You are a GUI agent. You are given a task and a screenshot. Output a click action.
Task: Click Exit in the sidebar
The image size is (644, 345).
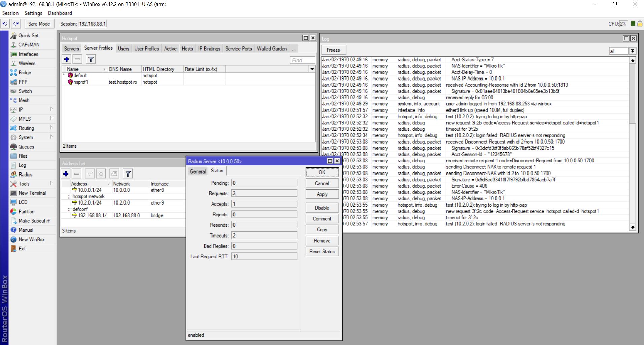[x=22, y=249]
